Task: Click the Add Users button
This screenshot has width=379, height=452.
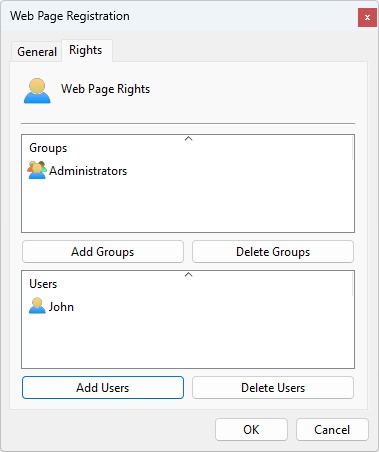Action: tap(103, 388)
